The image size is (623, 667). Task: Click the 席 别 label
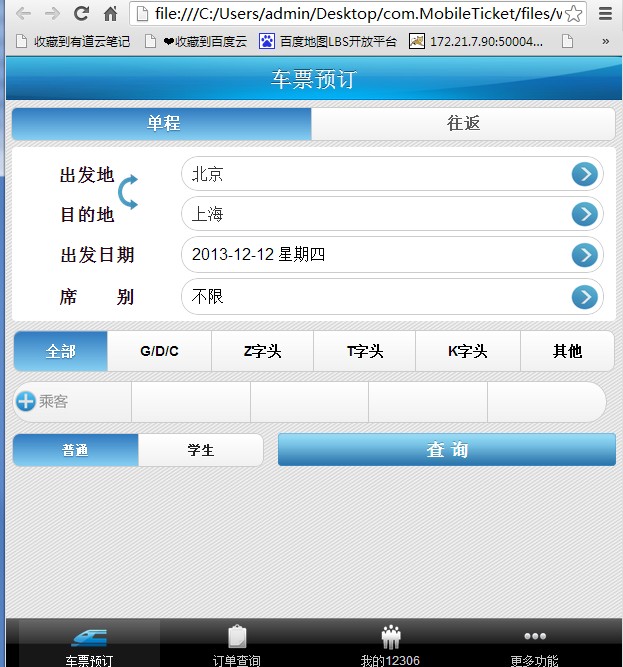[97, 297]
